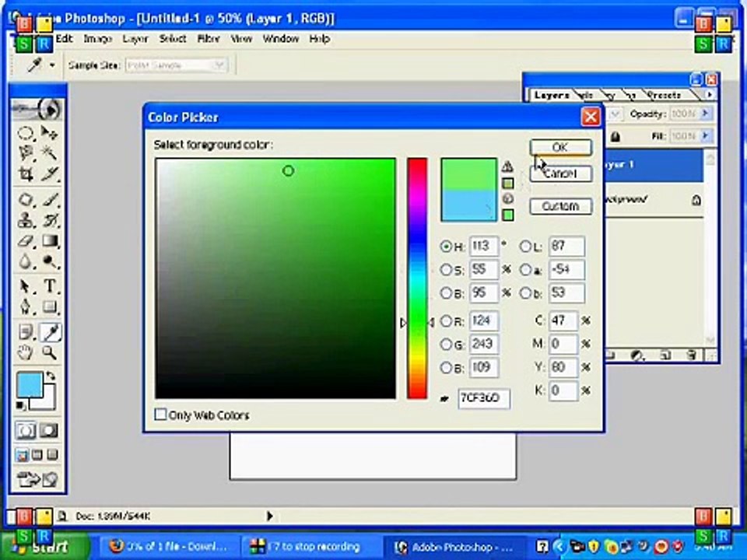Screen dimensions: 747x560
Task: Open Custom colors button
Action: (x=560, y=206)
